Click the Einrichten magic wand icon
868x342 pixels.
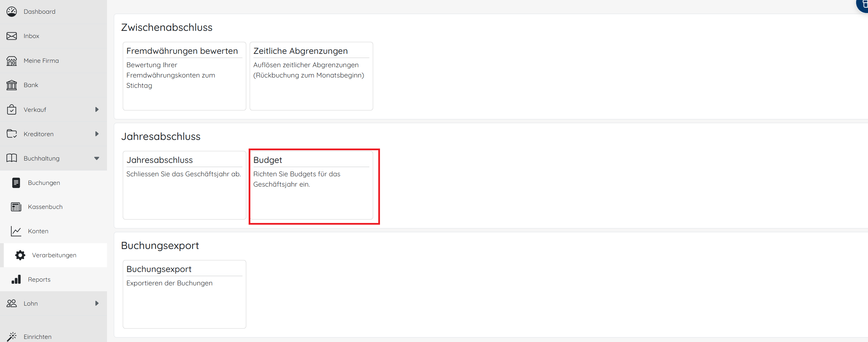point(12,337)
